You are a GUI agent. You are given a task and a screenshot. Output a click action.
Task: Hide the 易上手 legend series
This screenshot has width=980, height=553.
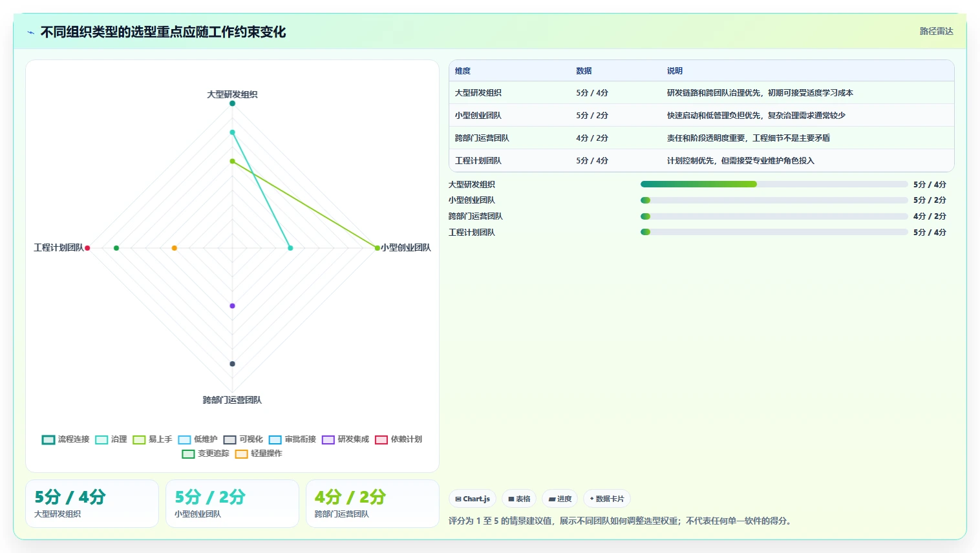pos(153,439)
